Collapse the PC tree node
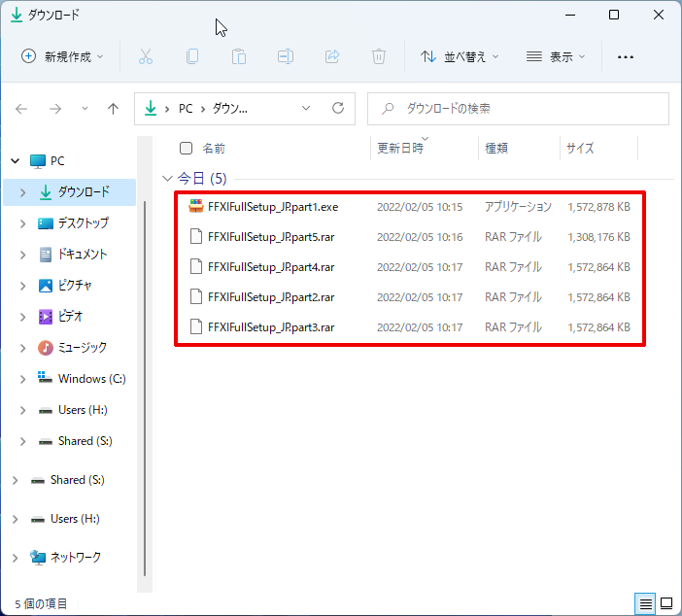 (16, 161)
